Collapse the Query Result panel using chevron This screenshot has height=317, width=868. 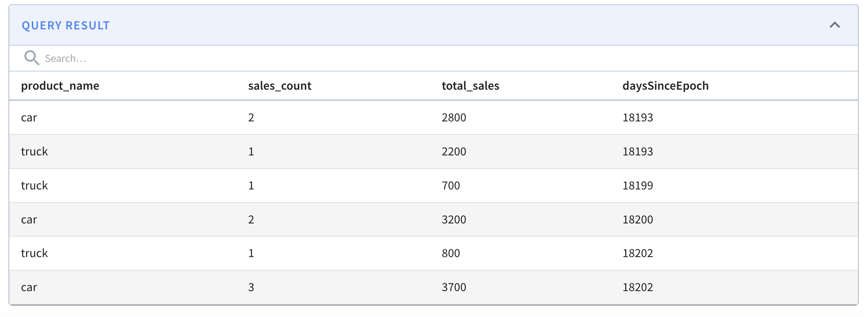click(x=835, y=25)
